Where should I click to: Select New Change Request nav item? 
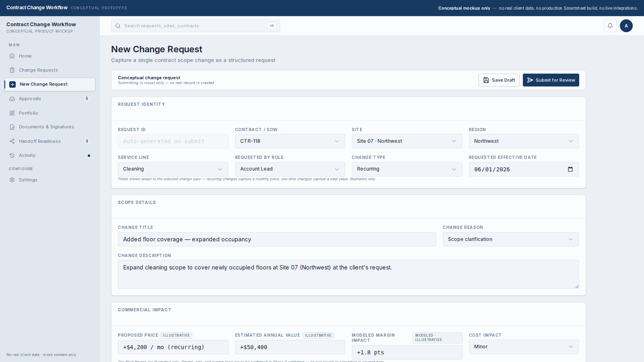(x=50, y=84)
